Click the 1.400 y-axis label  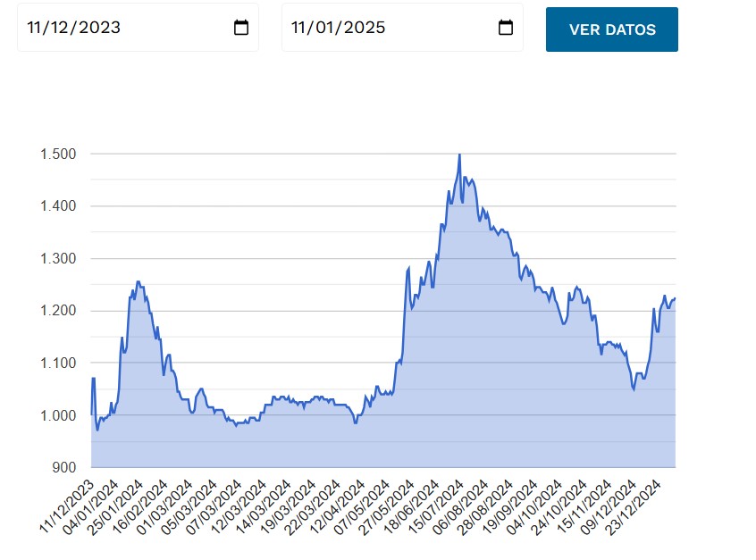[58, 206]
